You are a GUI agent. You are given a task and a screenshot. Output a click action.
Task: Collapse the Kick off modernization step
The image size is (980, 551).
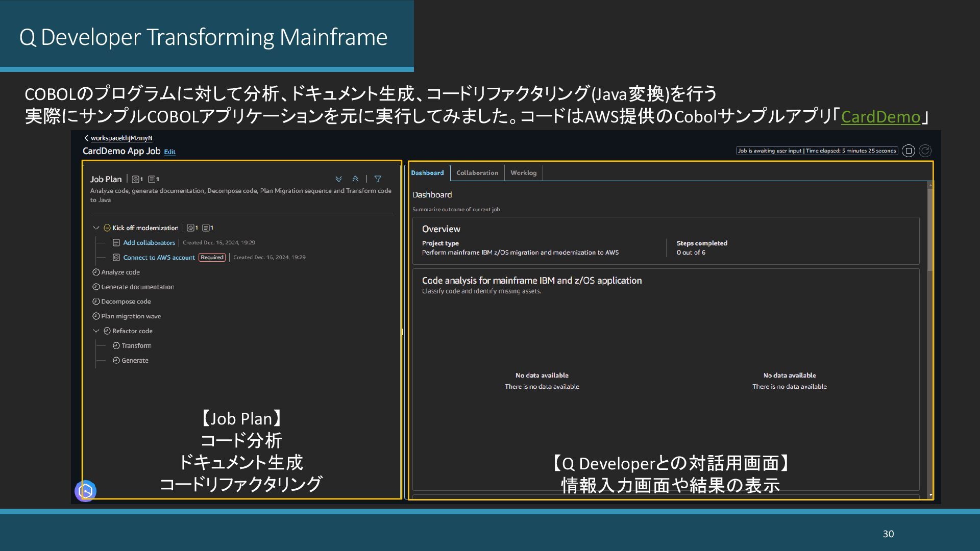pos(96,228)
